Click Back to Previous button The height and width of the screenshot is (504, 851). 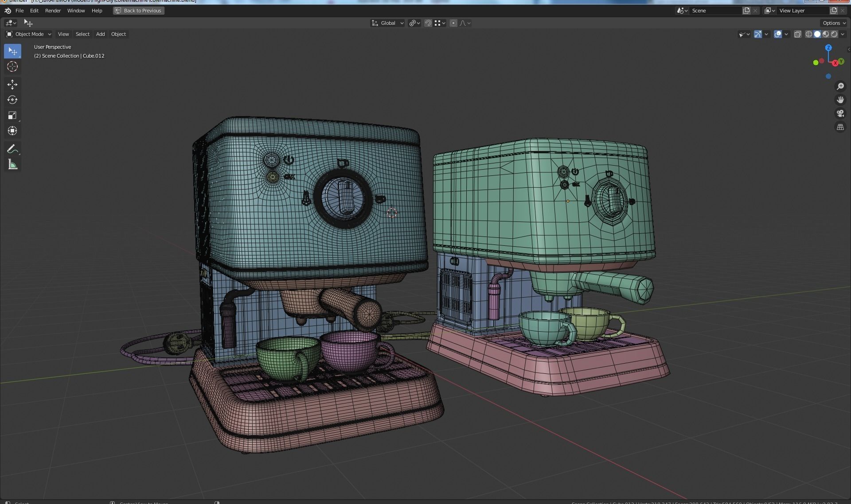(x=138, y=11)
